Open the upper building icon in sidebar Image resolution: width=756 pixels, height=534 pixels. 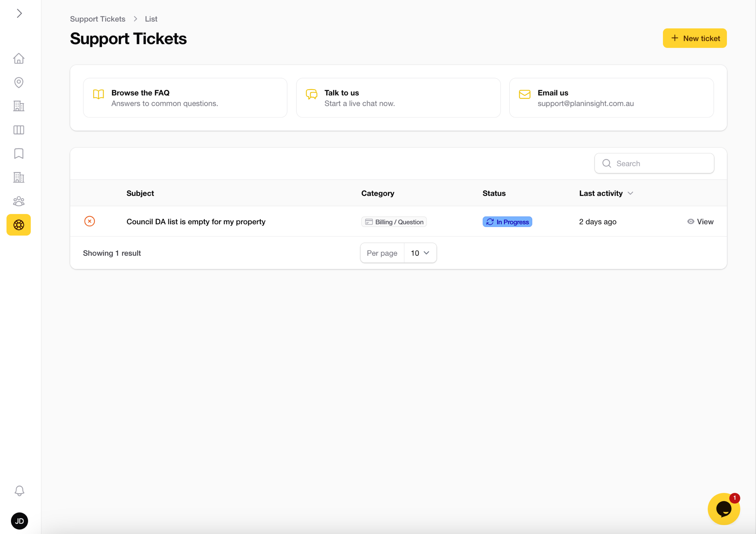(19, 106)
